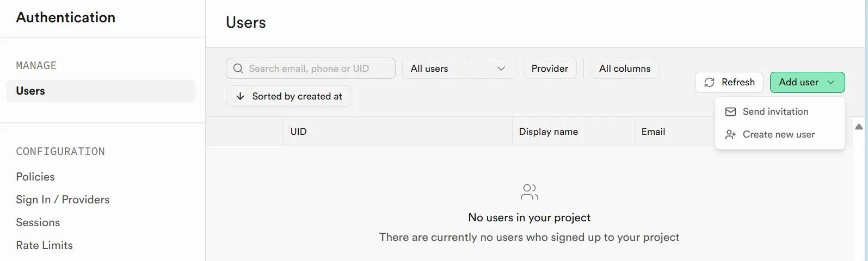Image resolution: width=868 pixels, height=261 pixels.
Task: Click the empty-state users icon
Action: [530, 192]
